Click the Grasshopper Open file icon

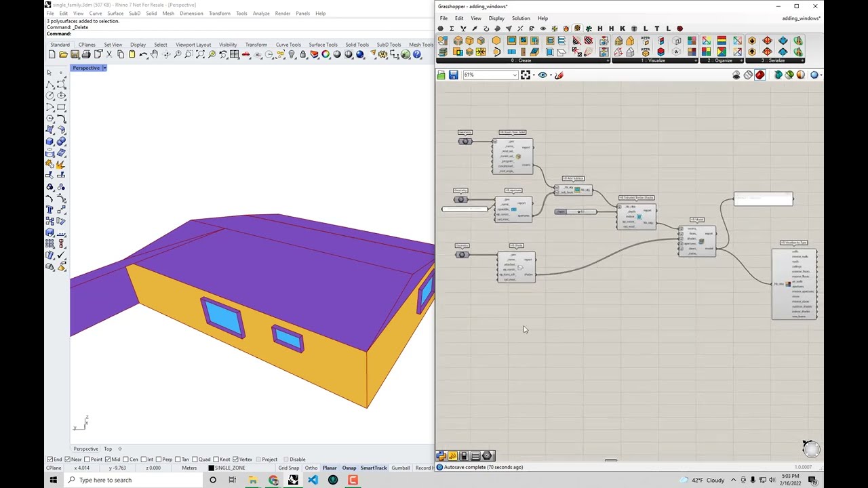tap(441, 75)
